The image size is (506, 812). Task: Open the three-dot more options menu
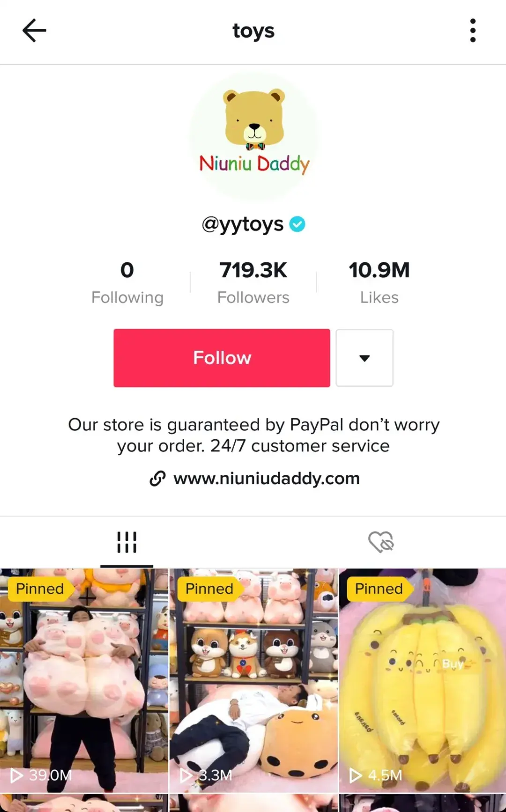click(x=473, y=30)
